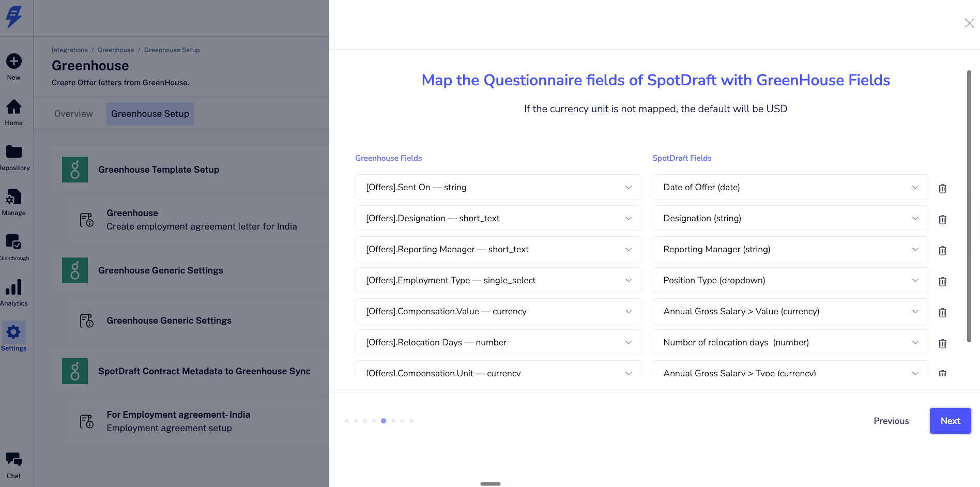Delete the Employment Type mapping row
Viewport: 980px width, 487px height.
click(942, 281)
